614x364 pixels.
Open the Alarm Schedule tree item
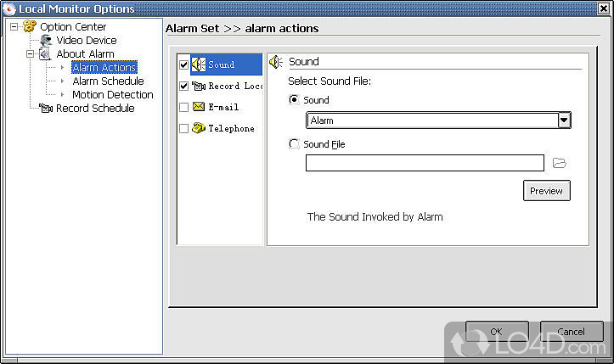[x=108, y=81]
